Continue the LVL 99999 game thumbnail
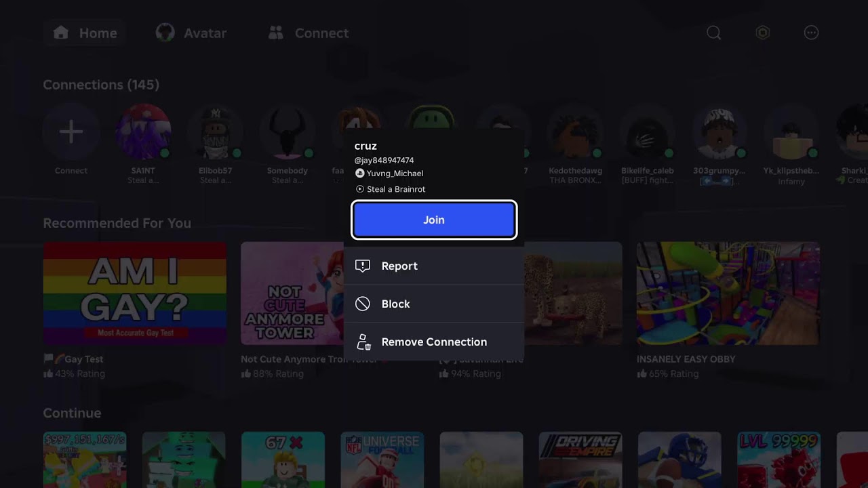Viewport: 868px width, 488px height. pyautogui.click(x=778, y=460)
